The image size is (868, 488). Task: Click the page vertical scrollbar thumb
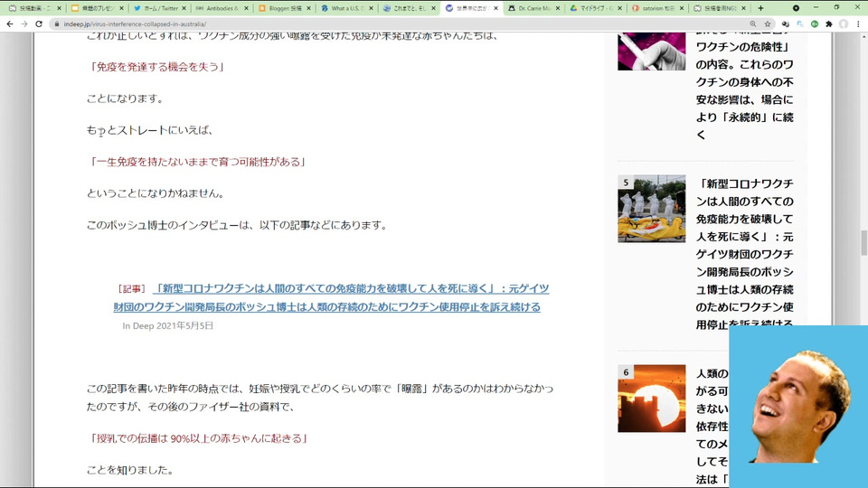863,242
